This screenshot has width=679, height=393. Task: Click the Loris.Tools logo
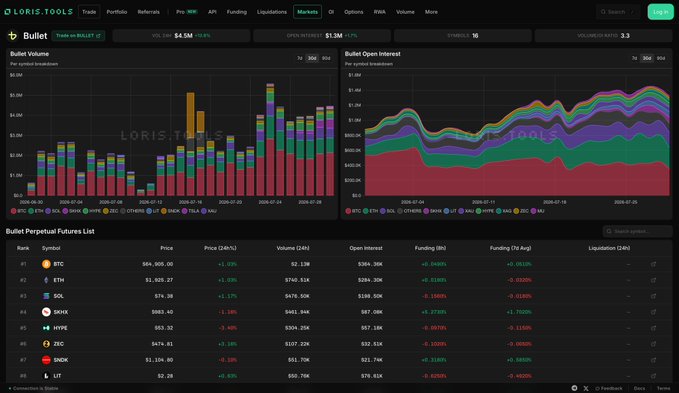pyautogui.click(x=39, y=12)
